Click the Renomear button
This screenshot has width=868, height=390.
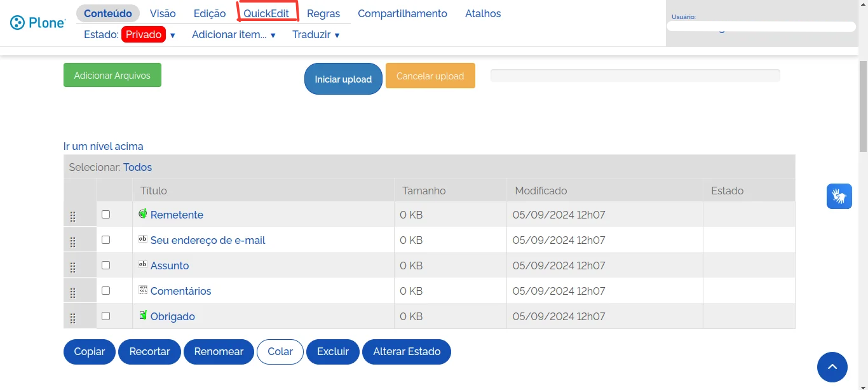click(x=219, y=351)
